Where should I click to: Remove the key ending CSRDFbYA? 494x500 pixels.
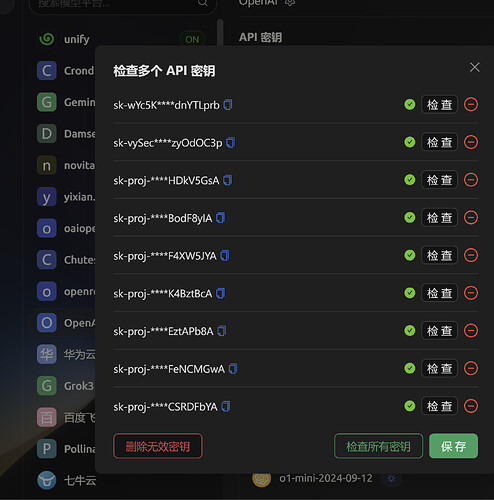[471, 406]
